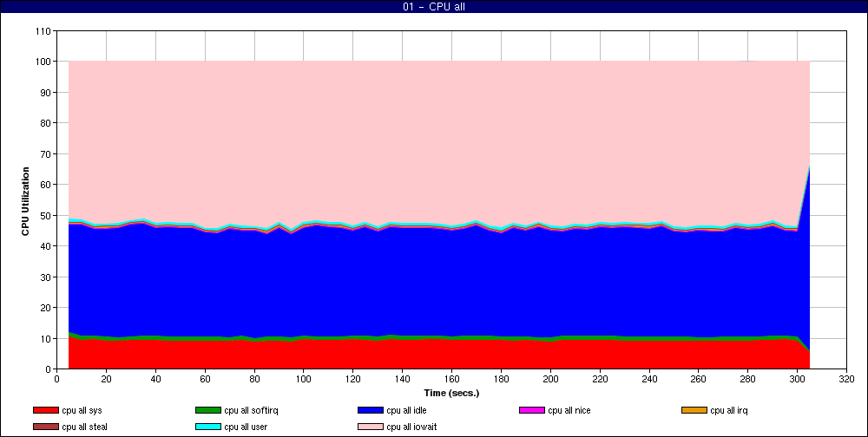Click the 'cpu all idle' legend label
The height and width of the screenshot is (437, 868).
coord(406,410)
